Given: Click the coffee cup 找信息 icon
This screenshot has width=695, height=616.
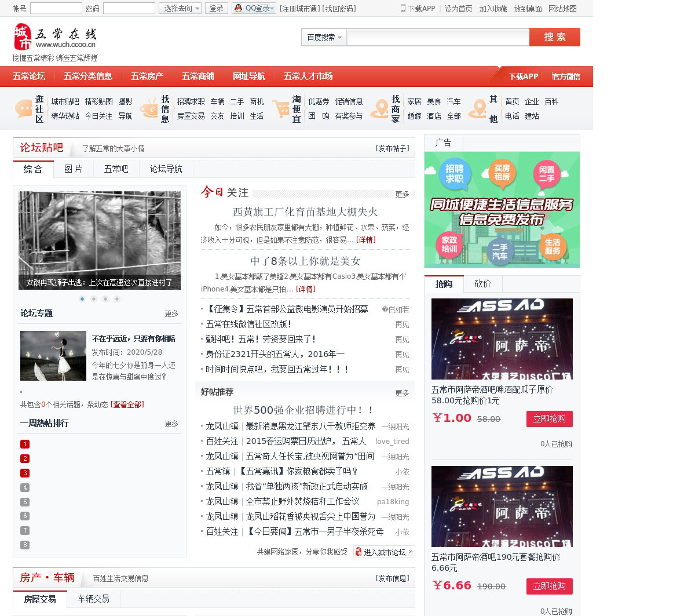Looking at the screenshot, I should click(149, 109).
